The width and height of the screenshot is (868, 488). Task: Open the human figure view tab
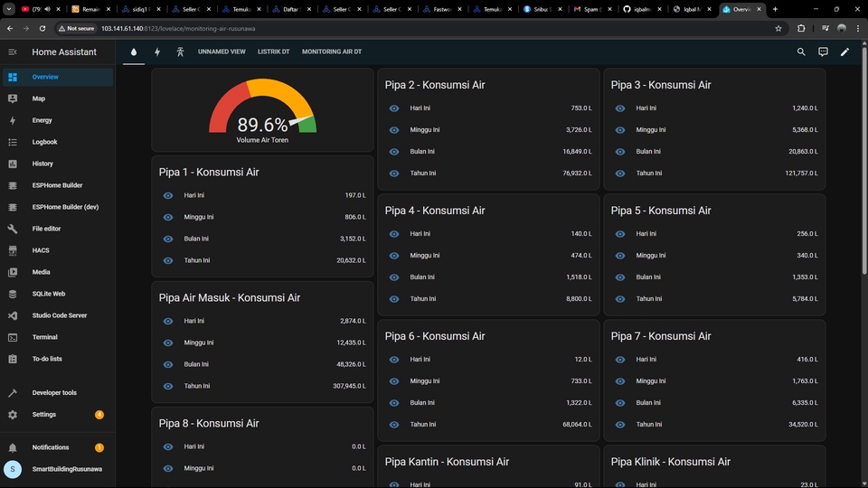coord(180,52)
